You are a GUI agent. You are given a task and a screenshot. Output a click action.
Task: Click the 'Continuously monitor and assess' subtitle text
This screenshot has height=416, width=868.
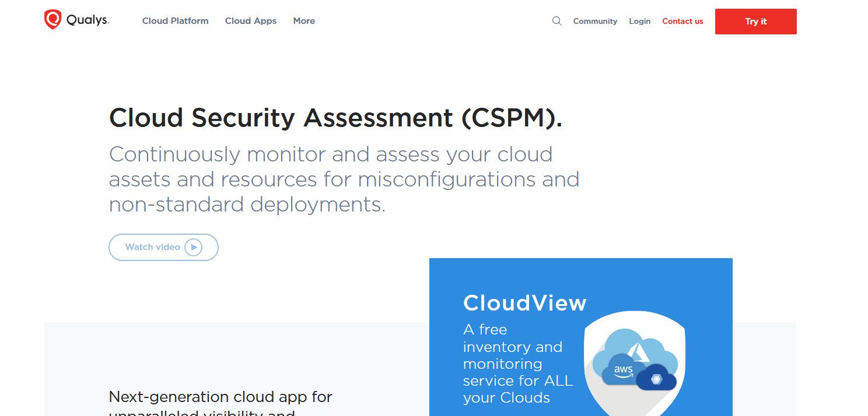(x=344, y=179)
